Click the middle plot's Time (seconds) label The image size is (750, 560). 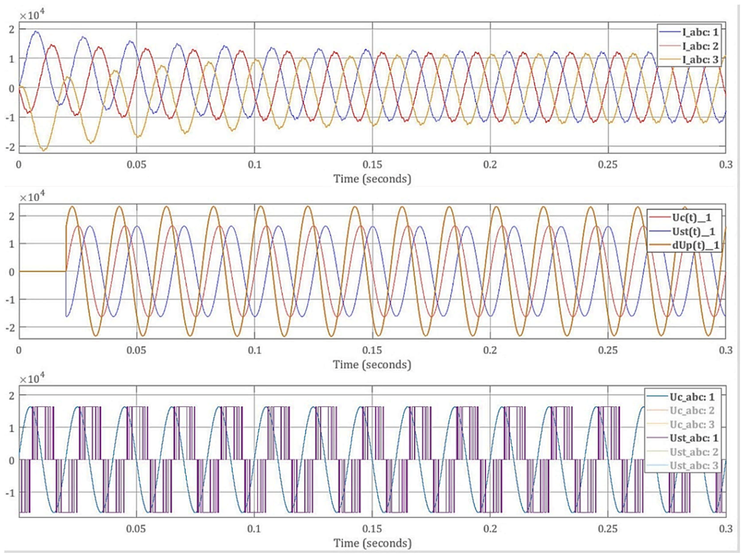(372, 365)
